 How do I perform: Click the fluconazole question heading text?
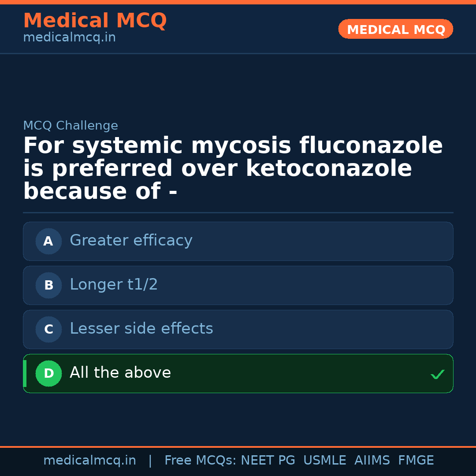point(233,168)
